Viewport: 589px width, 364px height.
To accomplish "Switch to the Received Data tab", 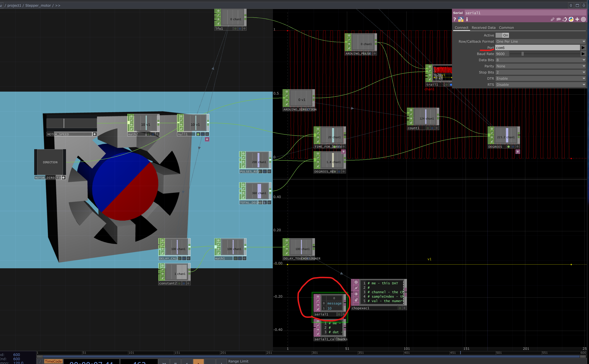I will click(x=483, y=28).
